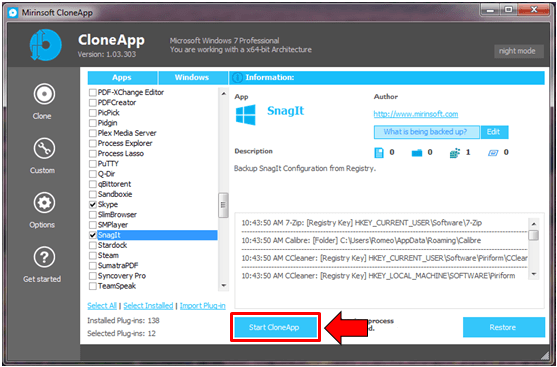
Task: Click log panel scrollbar up arrow
Action: click(534, 224)
